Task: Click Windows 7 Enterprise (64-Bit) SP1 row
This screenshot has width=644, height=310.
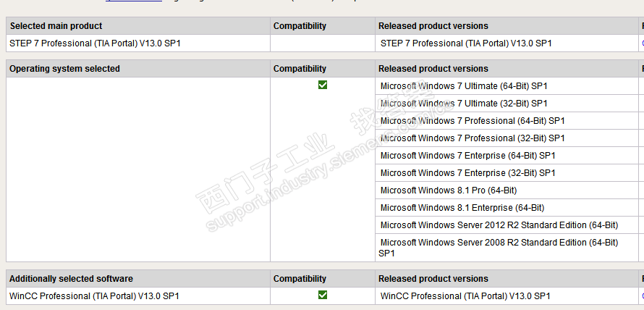Action: point(467,156)
